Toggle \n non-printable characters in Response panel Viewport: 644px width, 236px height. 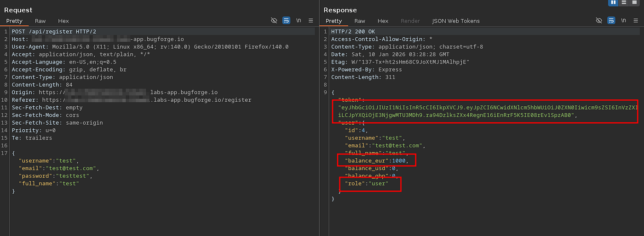click(x=623, y=21)
